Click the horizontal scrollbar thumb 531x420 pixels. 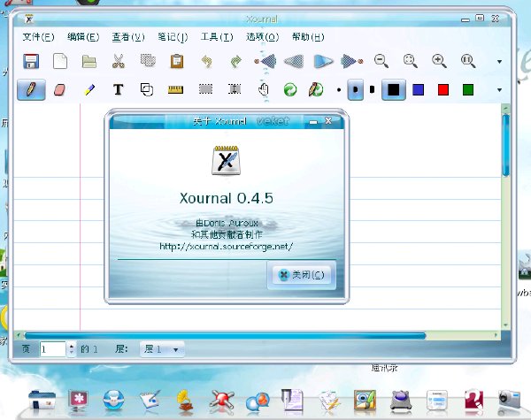click(x=225, y=335)
